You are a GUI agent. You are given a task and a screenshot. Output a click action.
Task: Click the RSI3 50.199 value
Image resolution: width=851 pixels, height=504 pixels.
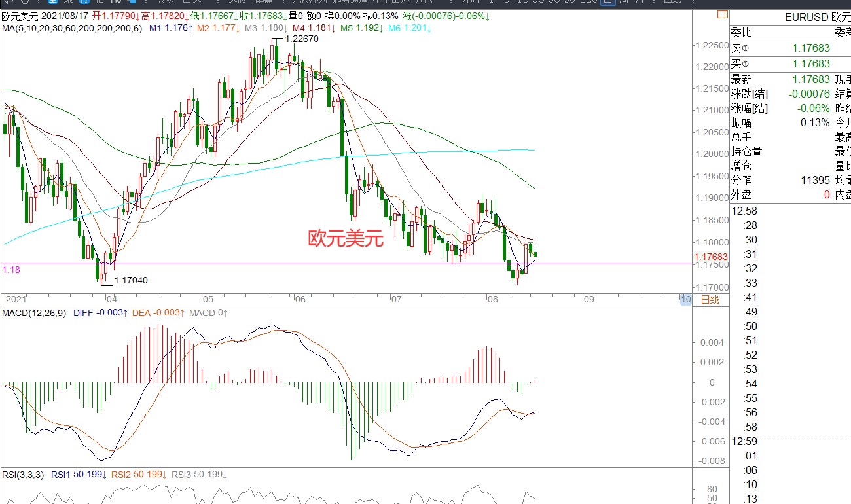click(x=198, y=474)
